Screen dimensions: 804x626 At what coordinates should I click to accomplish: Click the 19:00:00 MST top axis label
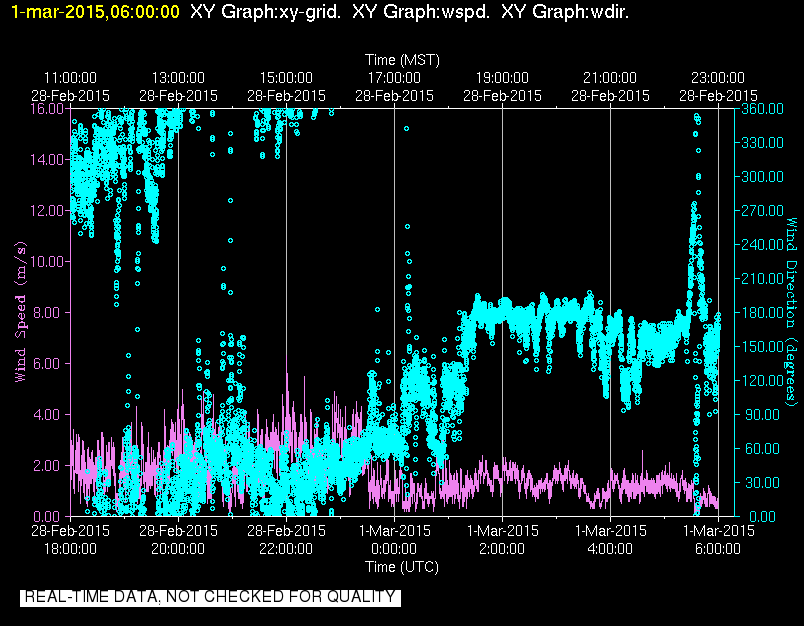[x=502, y=78]
